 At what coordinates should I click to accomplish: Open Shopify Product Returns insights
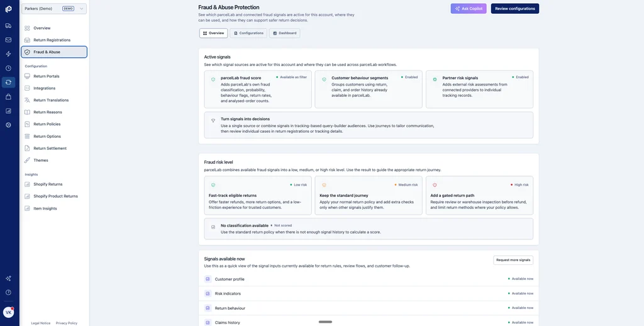[x=54, y=196]
